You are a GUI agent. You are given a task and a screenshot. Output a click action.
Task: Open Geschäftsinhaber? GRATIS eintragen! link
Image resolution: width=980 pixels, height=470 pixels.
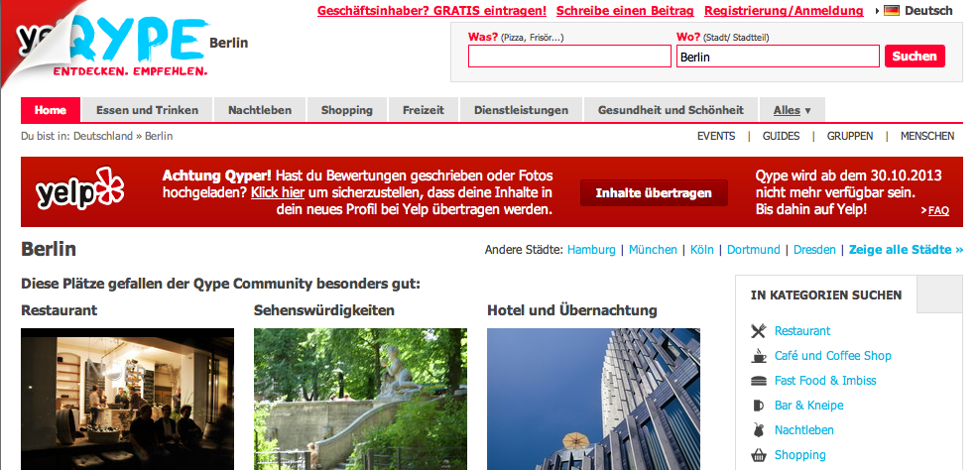[x=431, y=11]
